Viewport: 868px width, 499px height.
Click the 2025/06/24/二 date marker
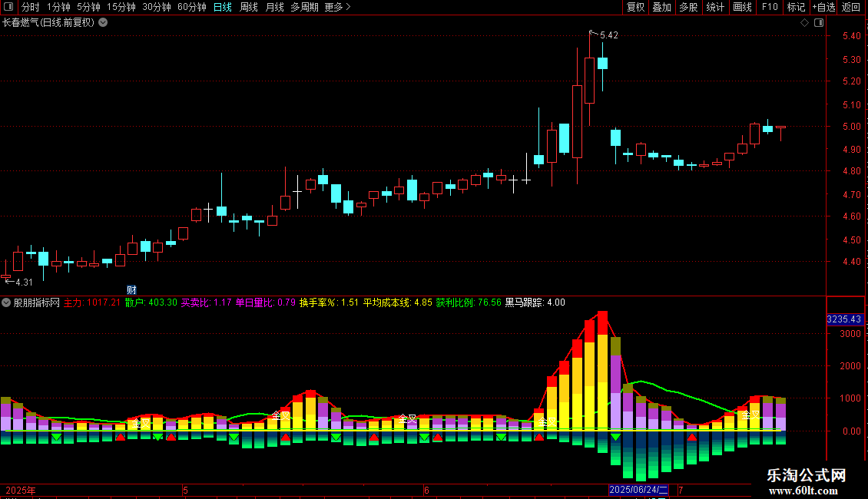(x=638, y=490)
